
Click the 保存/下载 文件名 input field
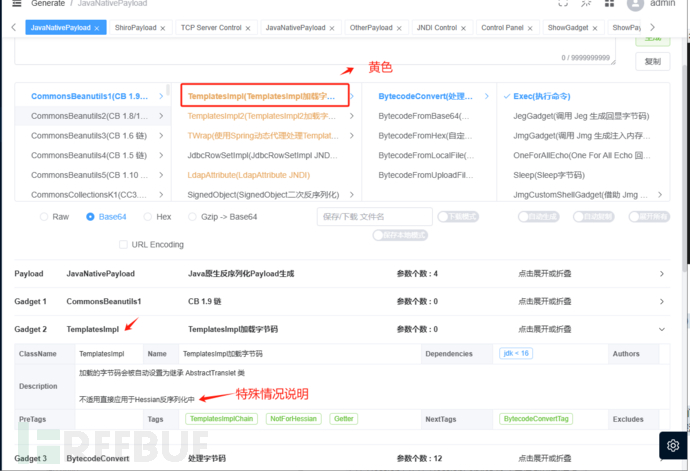pyautogui.click(x=374, y=217)
